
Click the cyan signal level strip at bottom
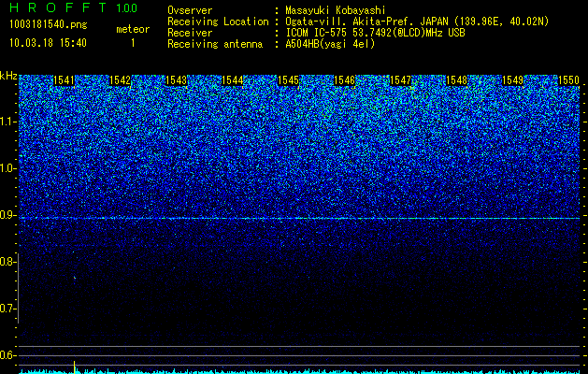299,371
